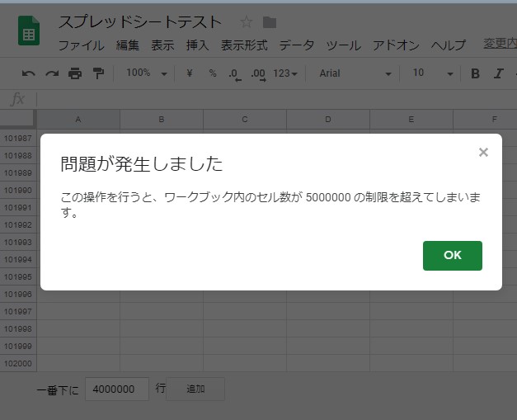
Task: Open the データ menu
Action: (x=297, y=45)
